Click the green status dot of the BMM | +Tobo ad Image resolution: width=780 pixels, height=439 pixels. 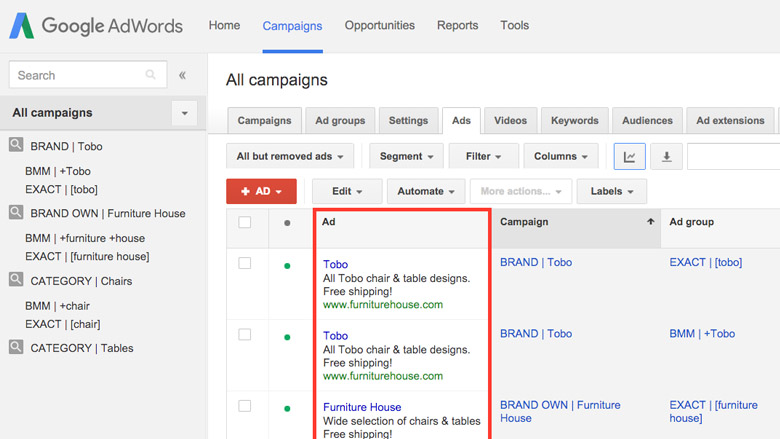pos(287,337)
